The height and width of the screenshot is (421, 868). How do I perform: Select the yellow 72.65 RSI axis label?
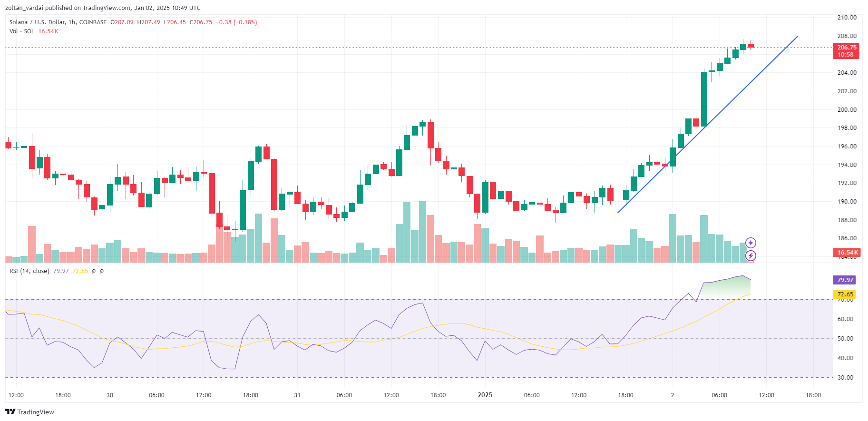845,294
